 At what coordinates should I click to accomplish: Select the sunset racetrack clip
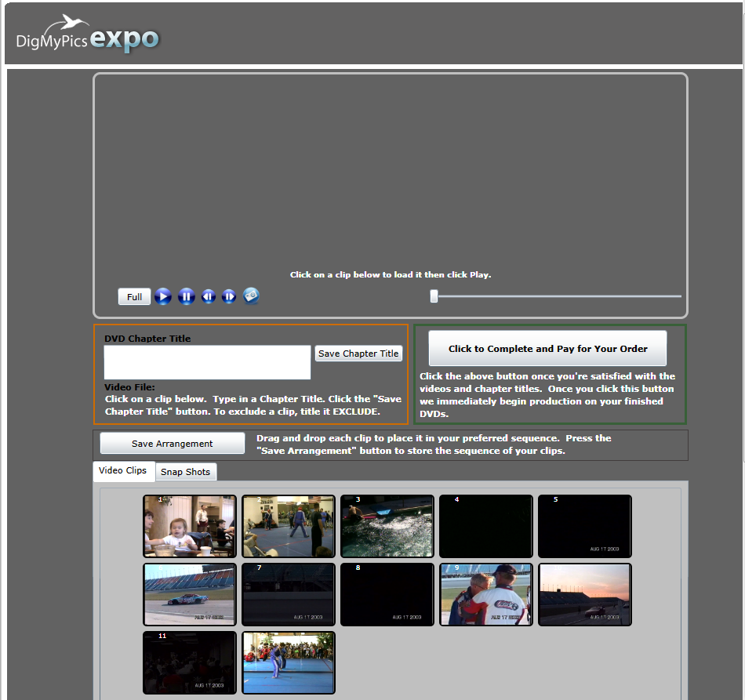pos(584,594)
